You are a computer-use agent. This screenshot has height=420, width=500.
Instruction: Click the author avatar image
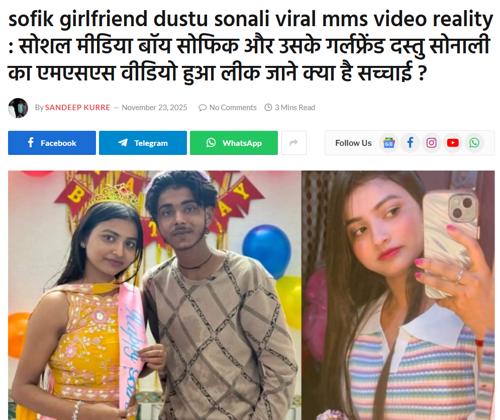18,108
